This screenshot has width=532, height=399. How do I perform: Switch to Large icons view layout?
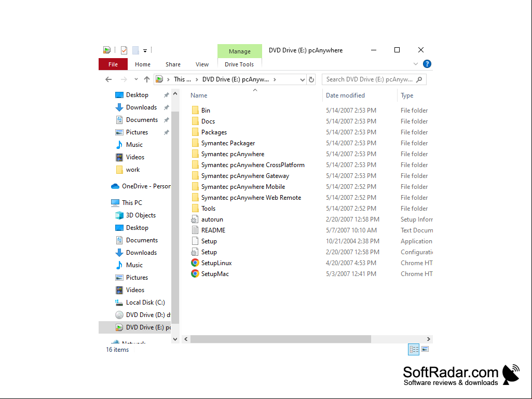pos(425,349)
